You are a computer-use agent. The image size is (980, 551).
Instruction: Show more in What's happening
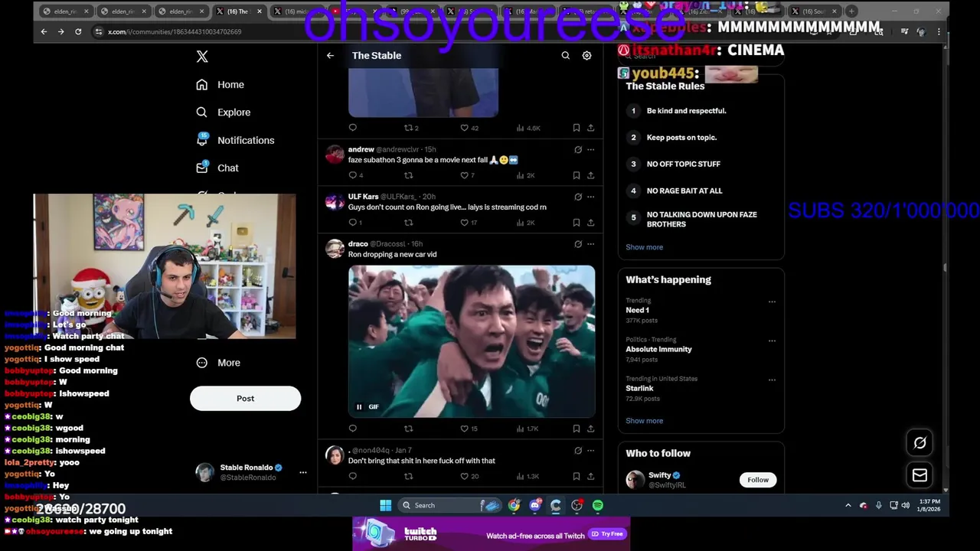645,421
